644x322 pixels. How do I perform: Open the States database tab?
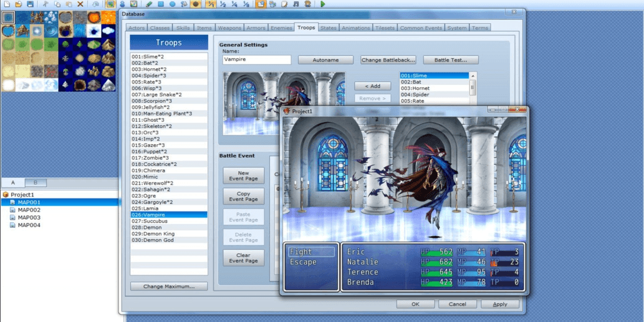[x=328, y=28]
